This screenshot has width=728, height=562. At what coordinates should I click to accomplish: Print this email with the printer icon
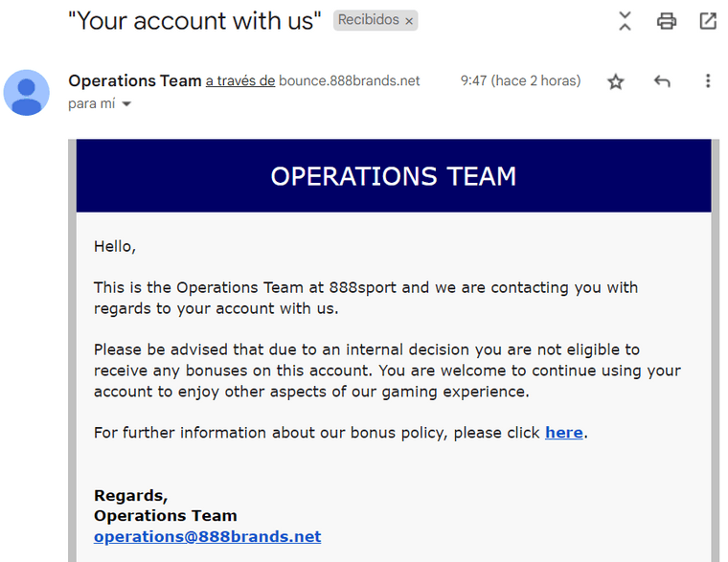pyautogui.click(x=667, y=21)
